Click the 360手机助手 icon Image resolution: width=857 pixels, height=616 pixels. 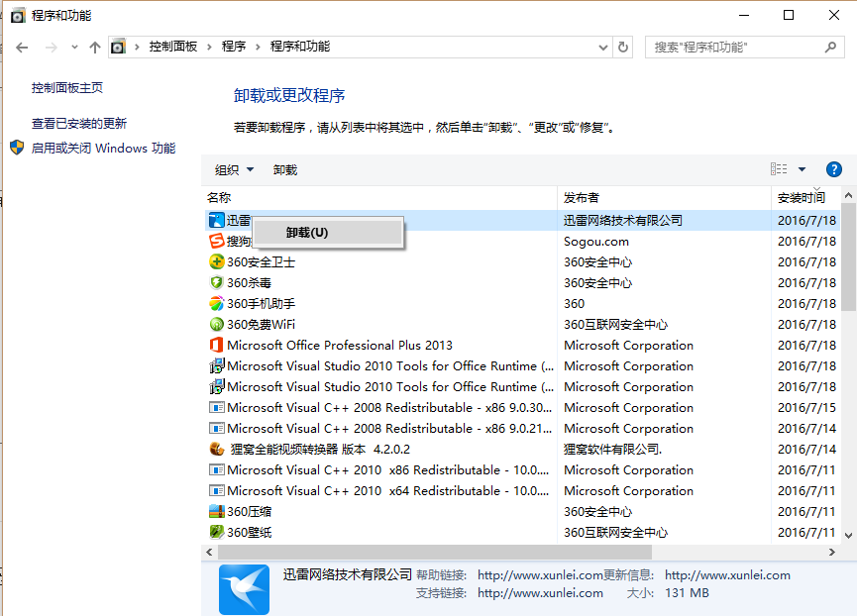217,303
